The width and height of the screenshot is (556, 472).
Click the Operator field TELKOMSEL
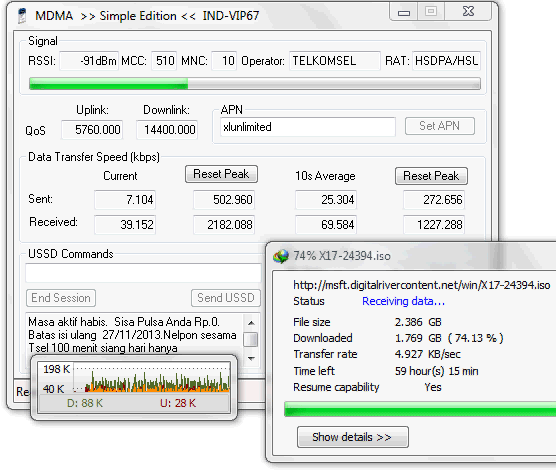335,61
